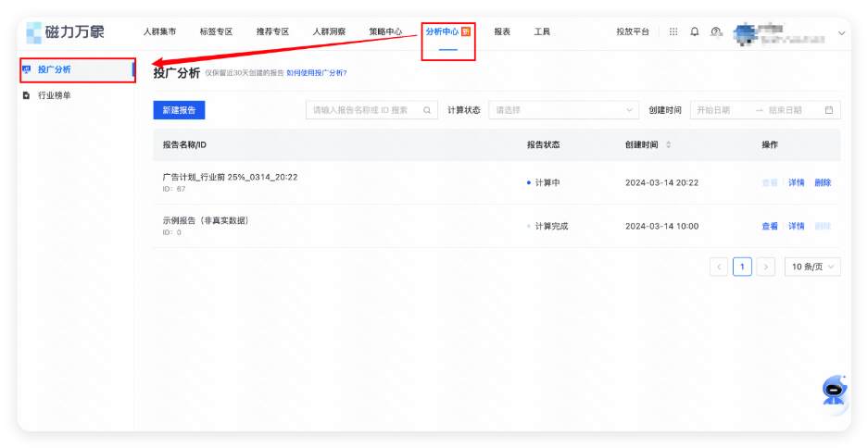Image resolution: width=868 pixels, height=448 pixels.
Task: Open 报表 menu
Action: [502, 32]
